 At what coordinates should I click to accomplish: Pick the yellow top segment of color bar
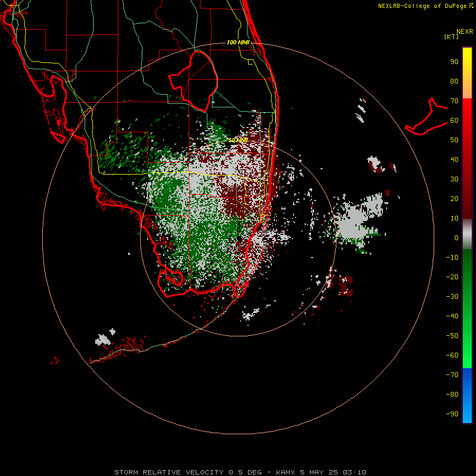467,73
